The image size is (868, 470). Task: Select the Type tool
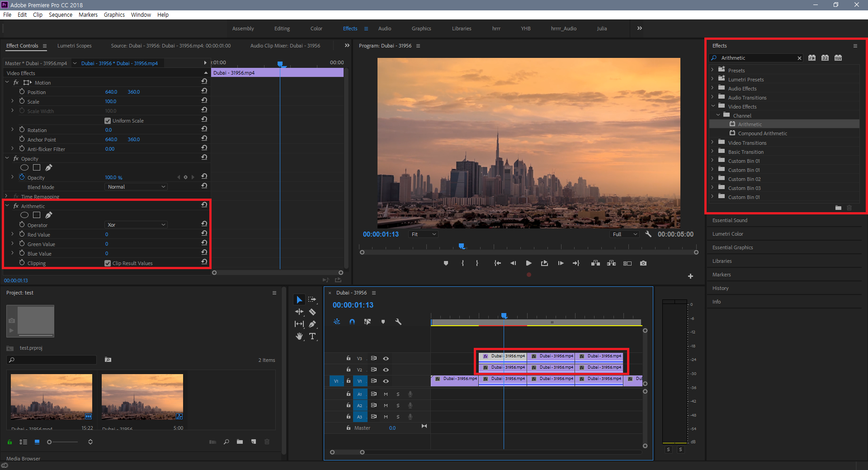point(312,336)
